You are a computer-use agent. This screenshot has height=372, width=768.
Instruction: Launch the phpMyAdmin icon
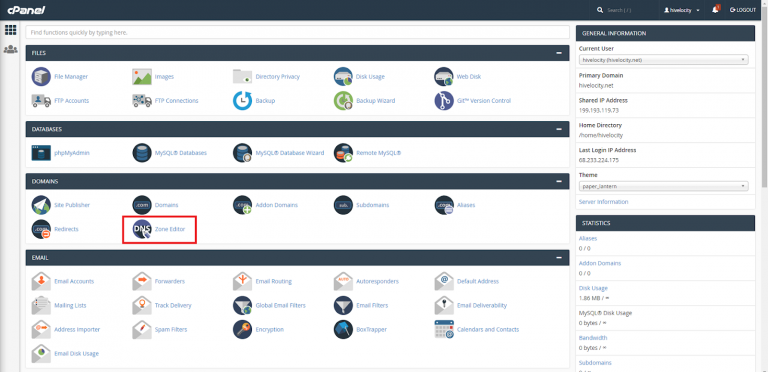(41, 153)
